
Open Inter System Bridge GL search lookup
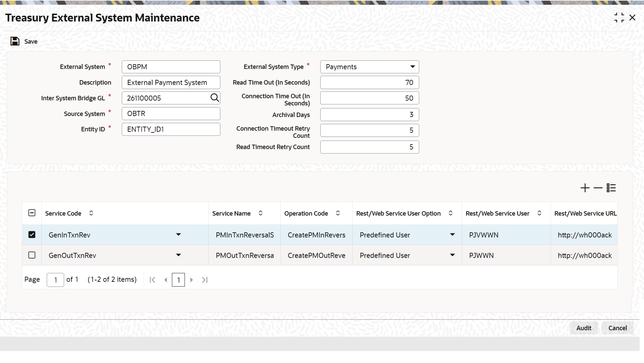[215, 98]
